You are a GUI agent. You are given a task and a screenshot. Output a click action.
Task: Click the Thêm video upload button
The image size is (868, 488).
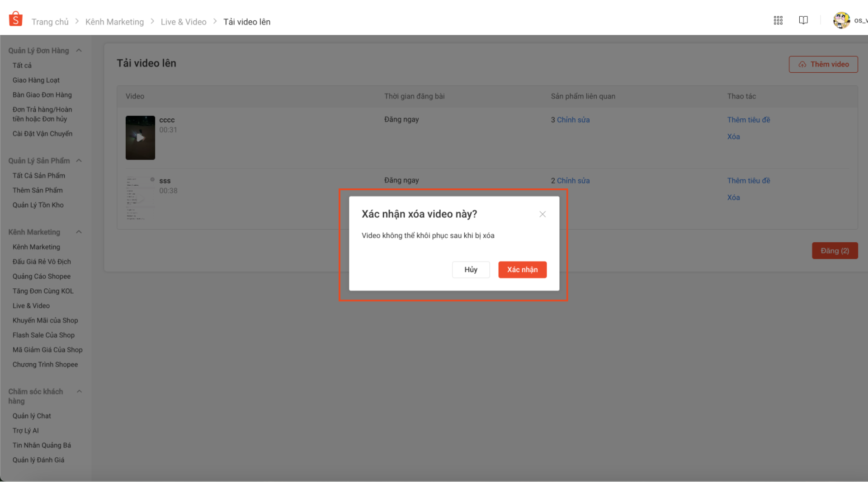[823, 64]
